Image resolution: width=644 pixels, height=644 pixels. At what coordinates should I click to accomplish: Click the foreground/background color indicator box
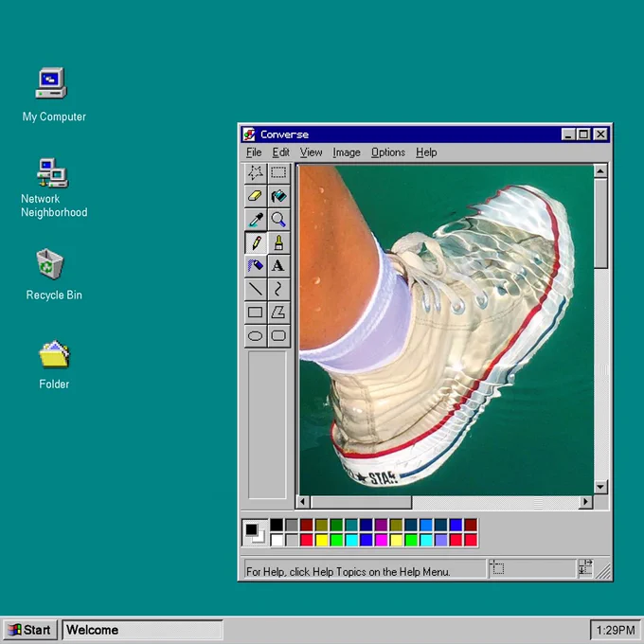[255, 532]
